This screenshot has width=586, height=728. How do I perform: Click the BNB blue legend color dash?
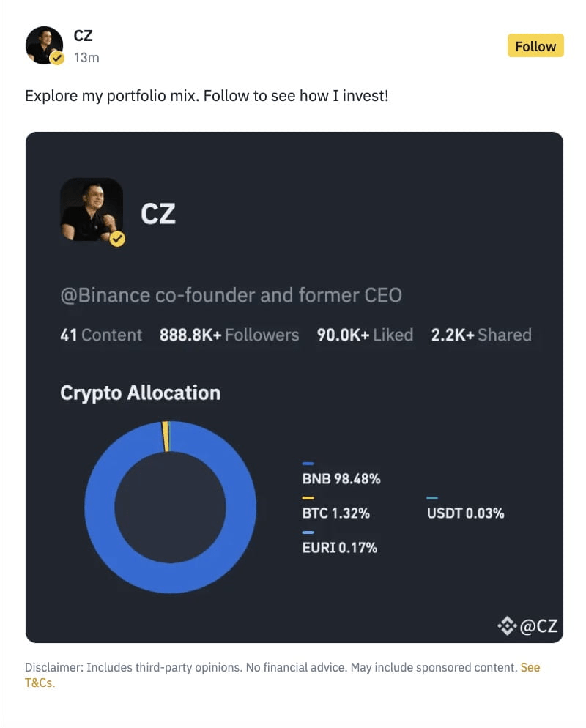308,462
